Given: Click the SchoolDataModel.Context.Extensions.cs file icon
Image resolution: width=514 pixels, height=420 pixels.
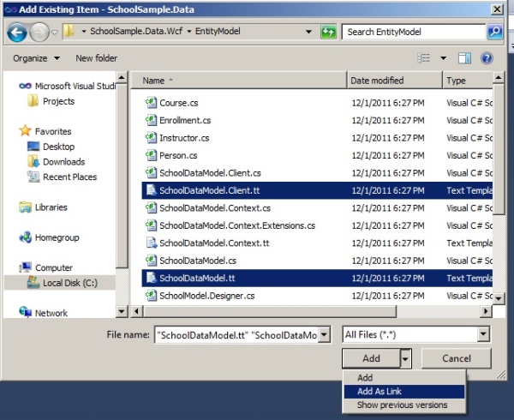Looking at the screenshot, I should (x=151, y=225).
